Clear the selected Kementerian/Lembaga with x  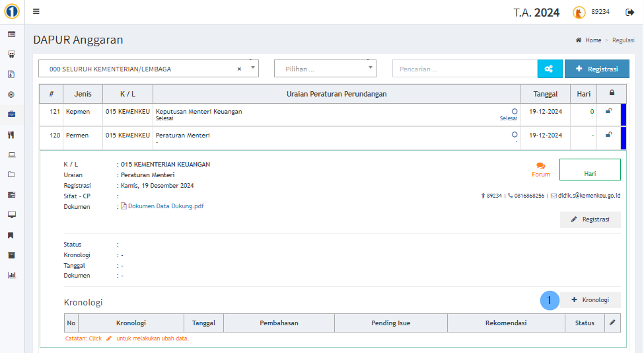point(239,69)
